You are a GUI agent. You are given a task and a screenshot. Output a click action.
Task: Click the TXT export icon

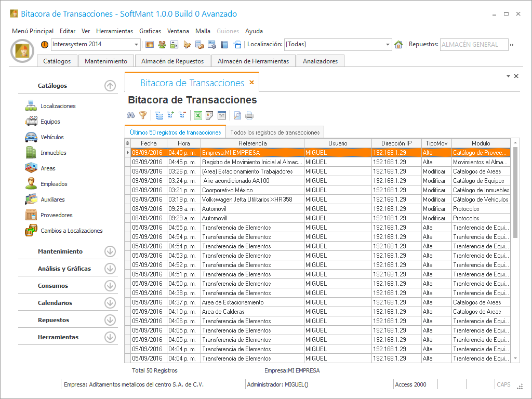tap(222, 115)
